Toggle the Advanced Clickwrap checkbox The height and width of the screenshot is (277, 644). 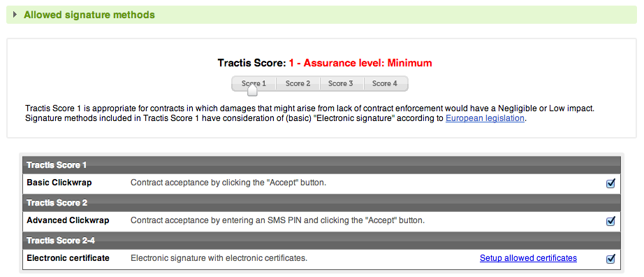click(610, 222)
